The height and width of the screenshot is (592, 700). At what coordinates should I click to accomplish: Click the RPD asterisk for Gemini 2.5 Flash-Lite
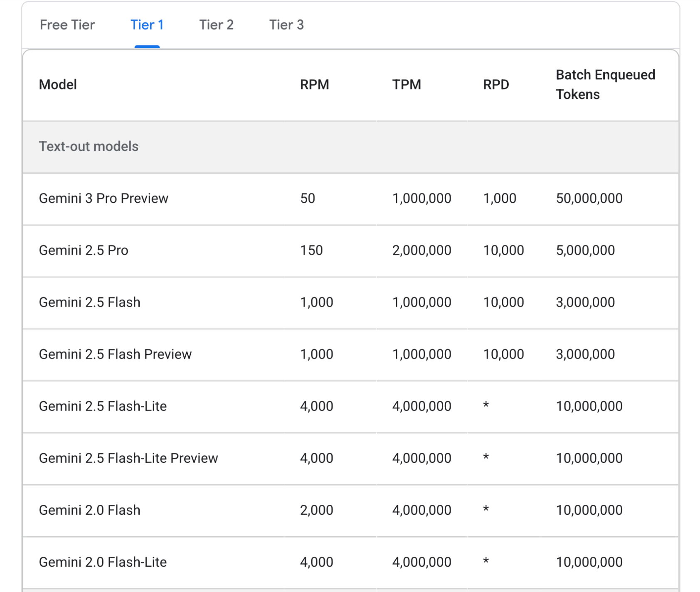[x=486, y=406]
